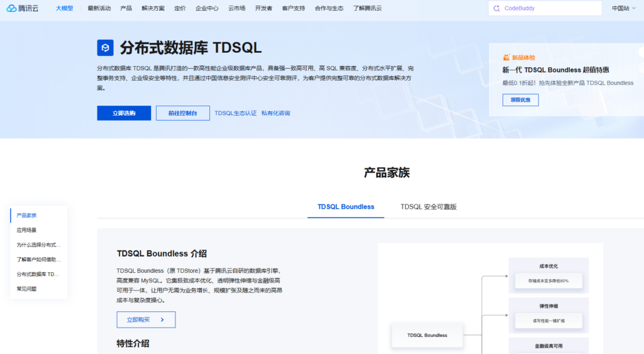Click the 读写性能一键扩缩 label
Image resolution: width=644 pixels, height=354 pixels.
pyautogui.click(x=548, y=321)
